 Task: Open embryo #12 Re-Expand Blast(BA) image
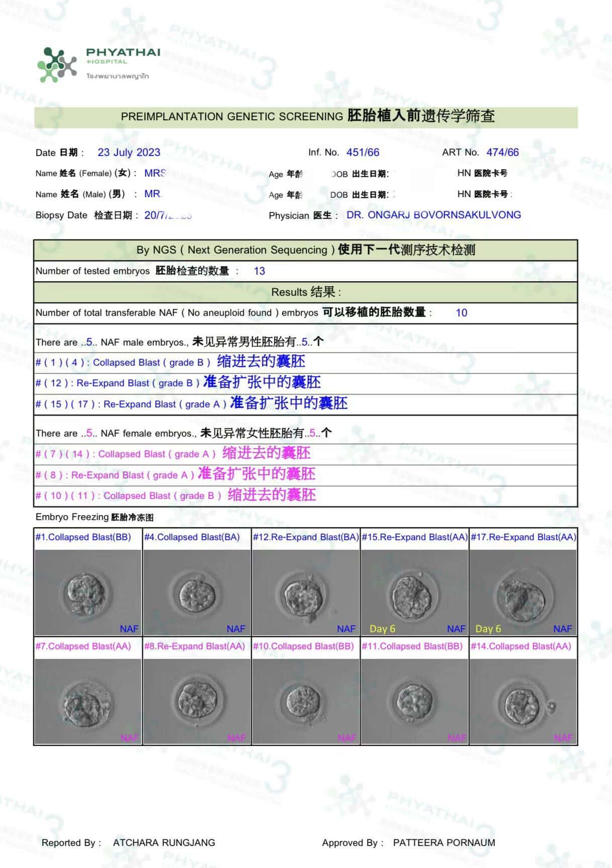coord(305,592)
